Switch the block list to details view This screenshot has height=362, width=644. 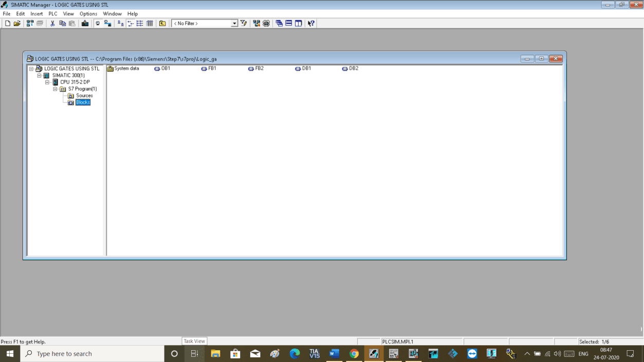coord(149,23)
